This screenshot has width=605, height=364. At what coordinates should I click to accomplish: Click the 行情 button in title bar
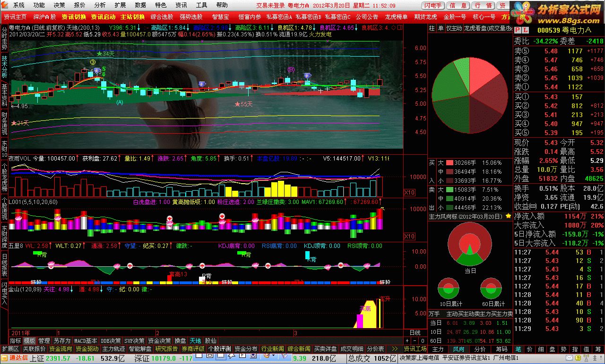pyautogui.click(x=483, y=5)
